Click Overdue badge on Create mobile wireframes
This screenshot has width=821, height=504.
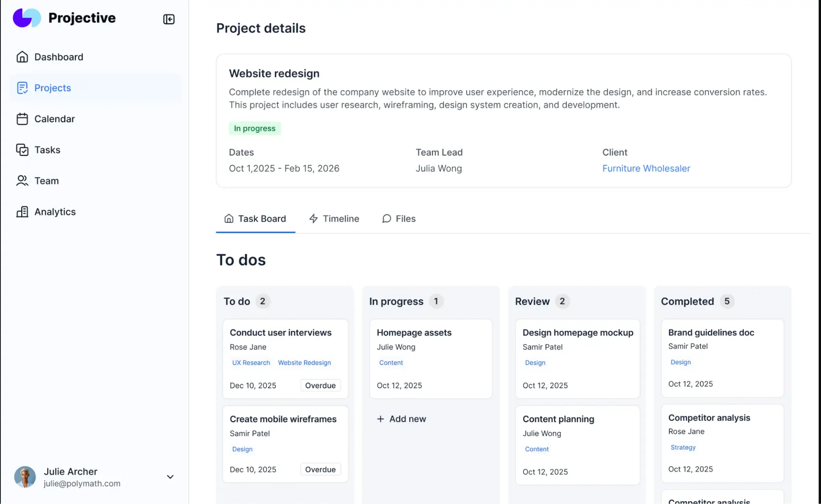click(x=320, y=470)
